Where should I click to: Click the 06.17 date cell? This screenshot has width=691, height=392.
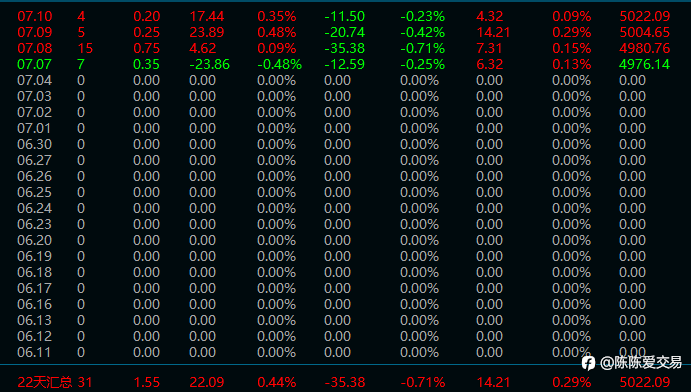35,288
